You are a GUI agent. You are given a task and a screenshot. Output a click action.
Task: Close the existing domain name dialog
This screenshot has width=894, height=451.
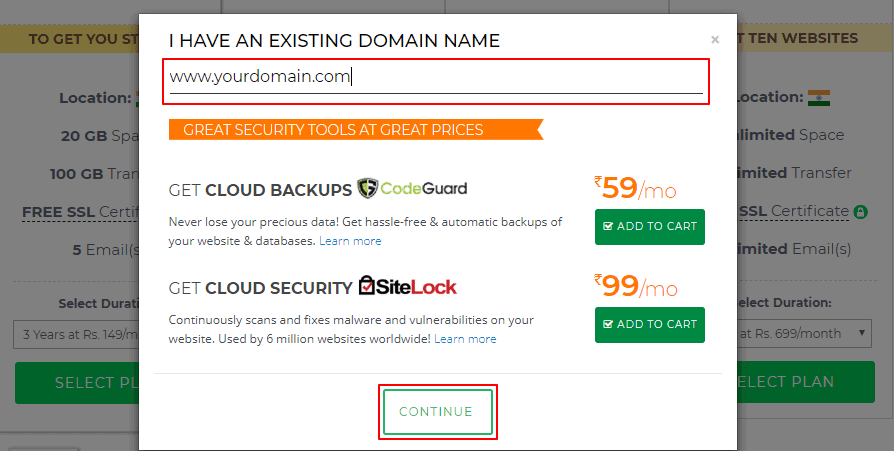714,41
